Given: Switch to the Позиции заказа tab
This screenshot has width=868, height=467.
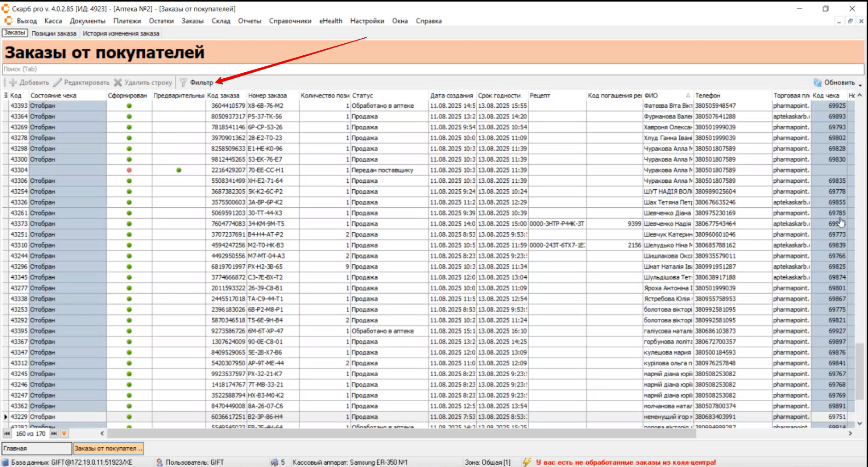Looking at the screenshot, I should coord(54,33).
